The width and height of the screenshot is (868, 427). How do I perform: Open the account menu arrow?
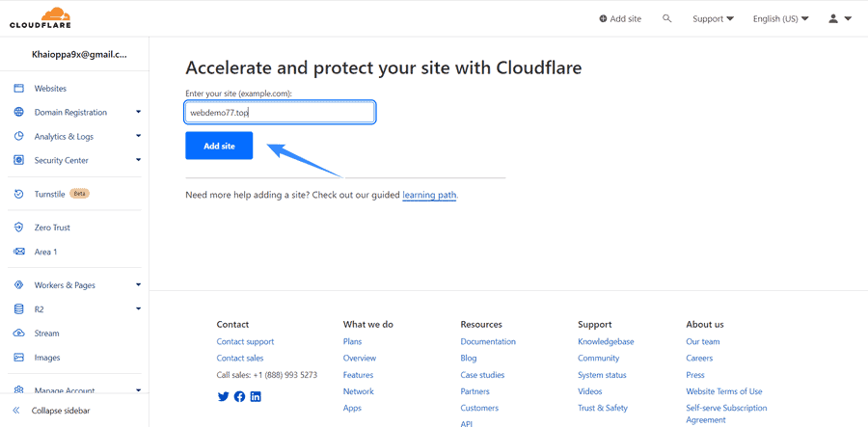click(x=848, y=19)
